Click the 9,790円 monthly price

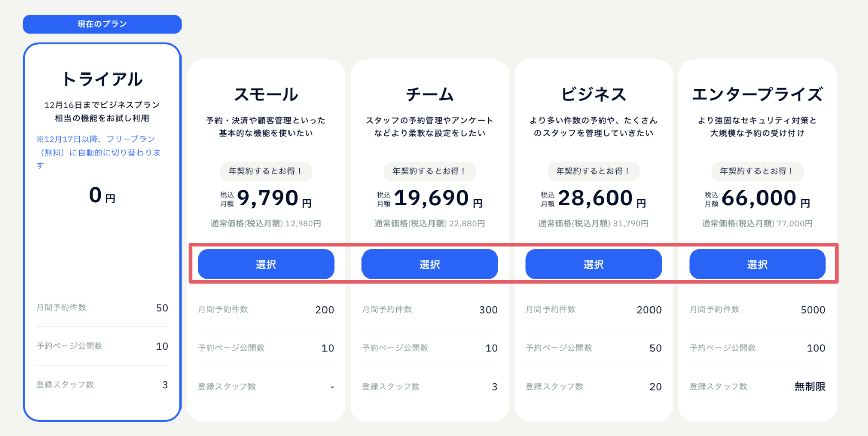pyautogui.click(x=268, y=198)
